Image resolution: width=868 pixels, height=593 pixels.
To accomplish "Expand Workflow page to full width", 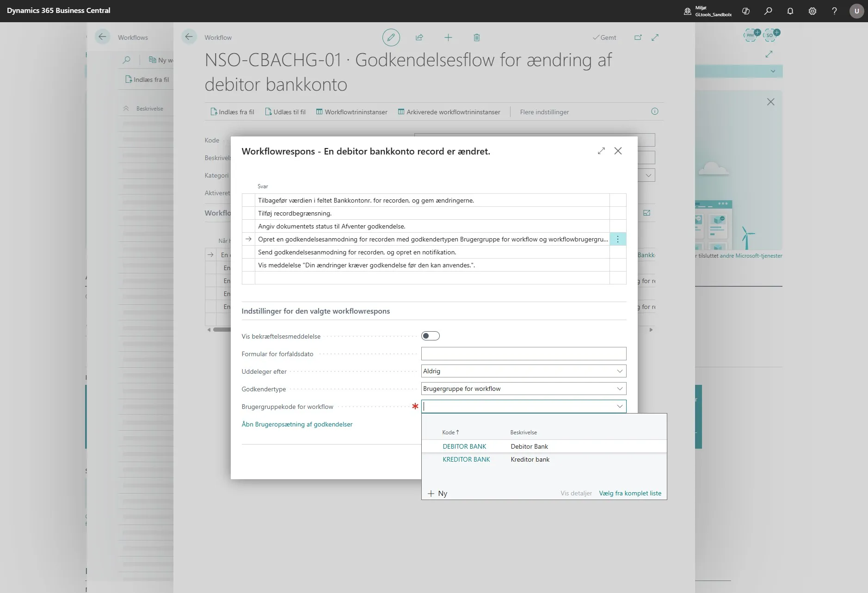I will (x=655, y=37).
